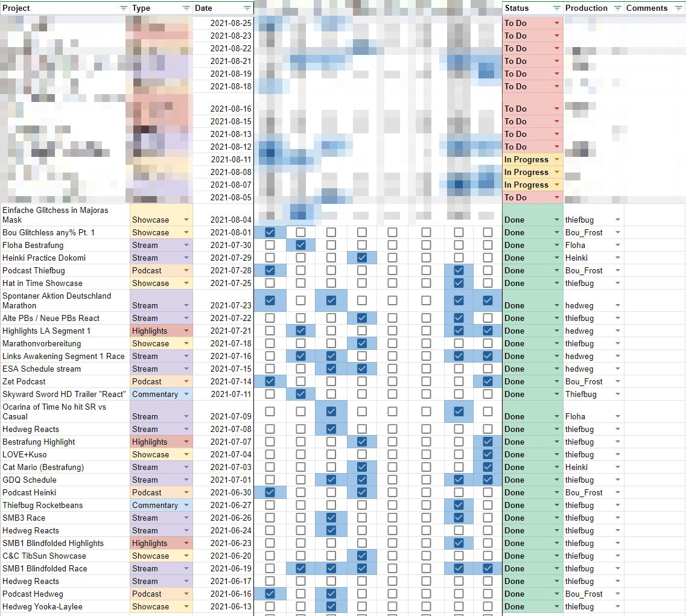The width and height of the screenshot is (686, 616).
Task: Click 'hedweg' production cell in Highlights LA Segment 1 row
Action: [x=593, y=331]
